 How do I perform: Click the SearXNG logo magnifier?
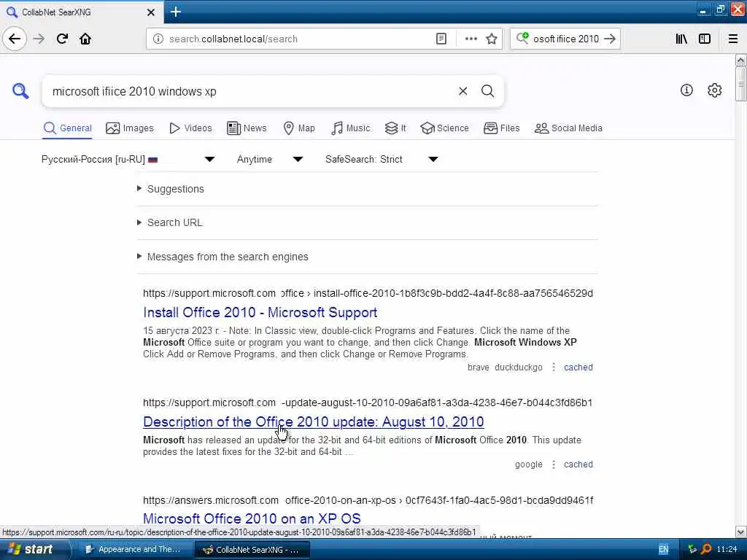click(20, 90)
